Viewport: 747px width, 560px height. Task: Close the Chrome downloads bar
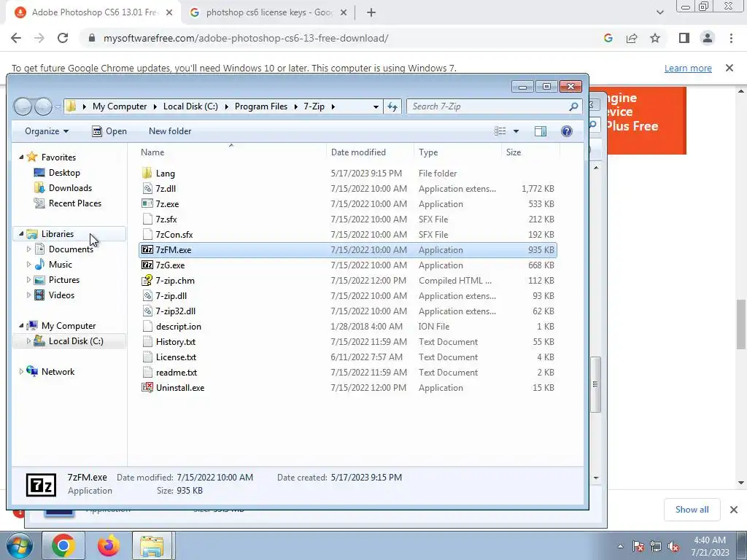(x=734, y=510)
